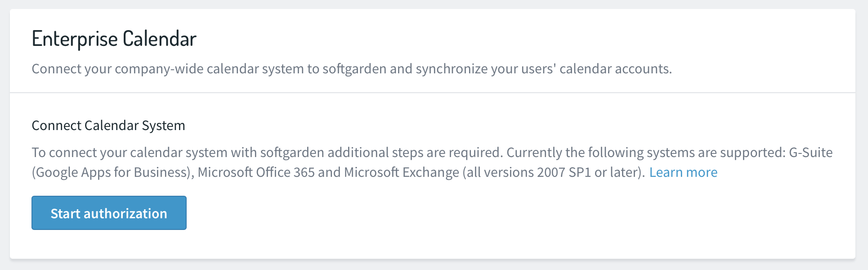Click the word 'company-wide' in the subtitle

coord(159,69)
